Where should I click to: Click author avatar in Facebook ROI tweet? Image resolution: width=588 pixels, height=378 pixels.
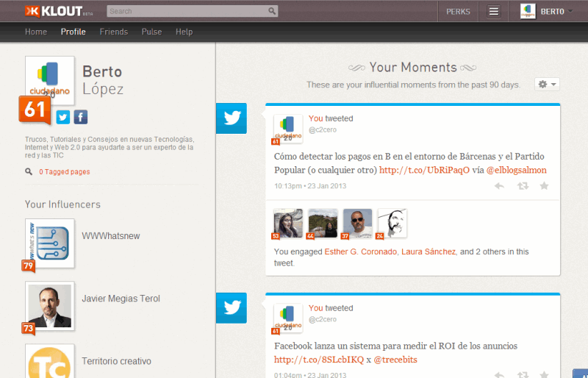pyautogui.click(x=288, y=318)
